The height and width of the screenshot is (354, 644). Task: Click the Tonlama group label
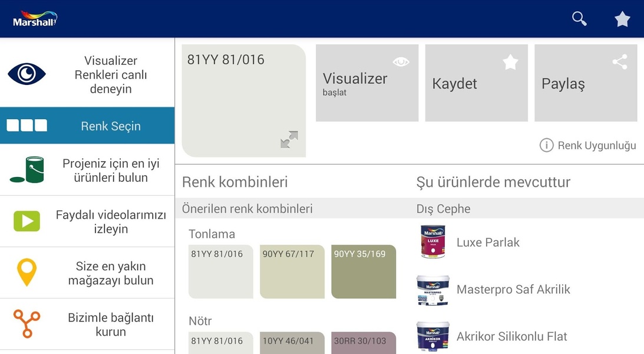[x=212, y=234]
